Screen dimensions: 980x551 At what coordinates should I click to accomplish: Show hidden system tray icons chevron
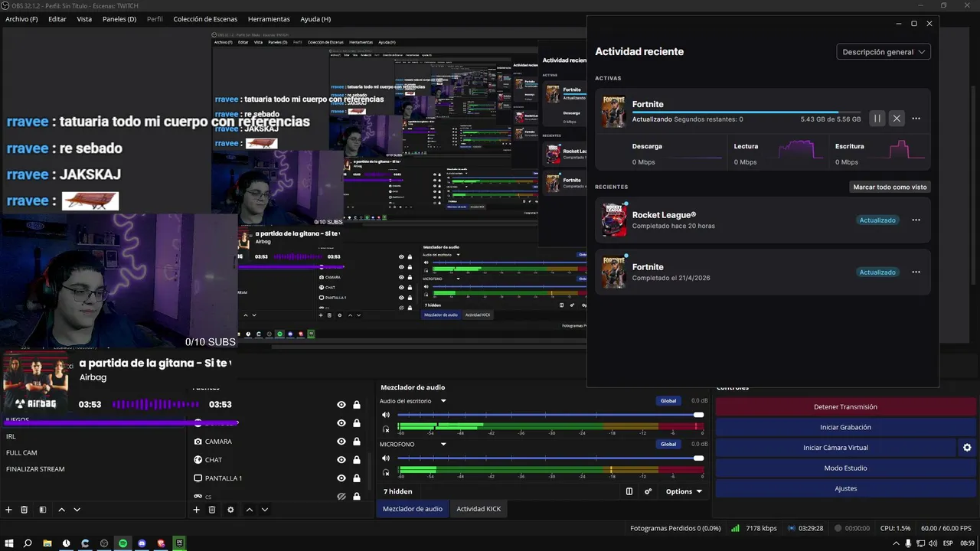coord(896,543)
